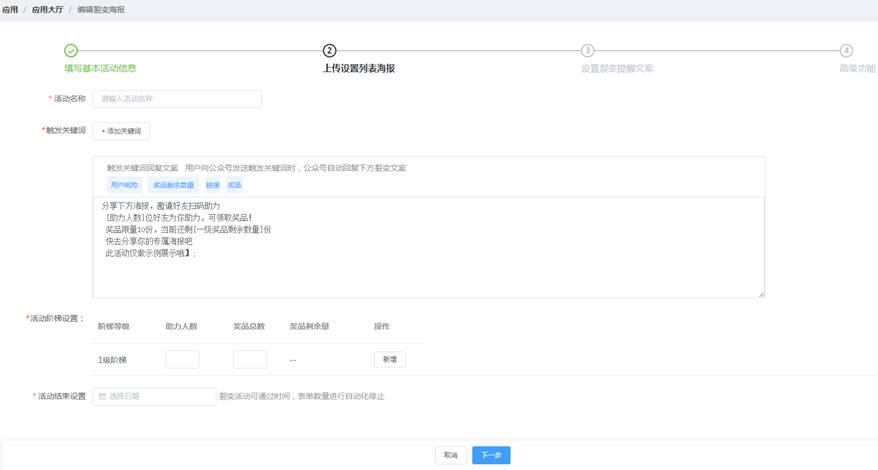878x470 pixels.
Task: Open the 应用大厅 breadcrumb link
Action: click(48, 10)
